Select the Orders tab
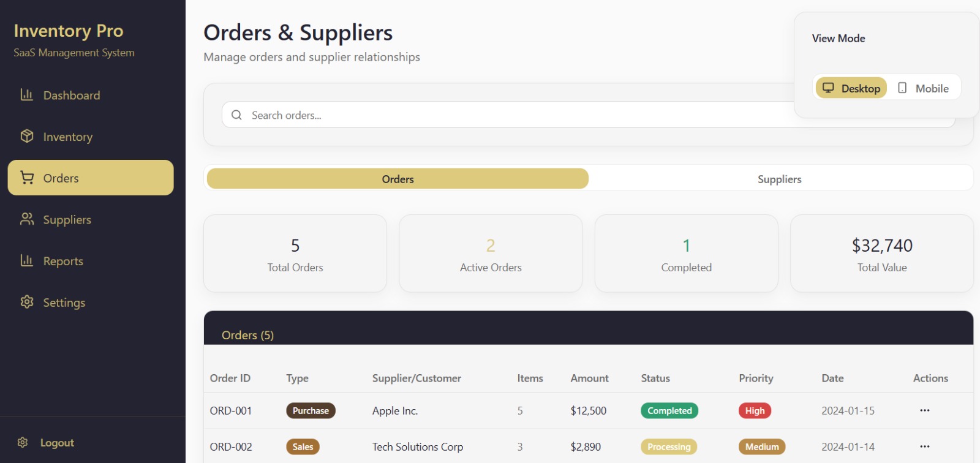Viewport: 980px width, 463px height. (x=398, y=179)
